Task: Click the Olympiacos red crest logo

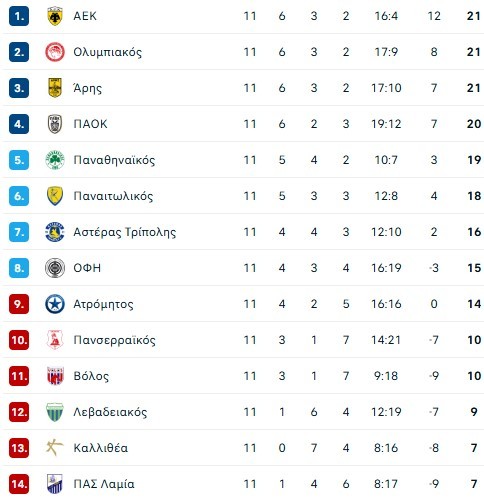Action: (x=55, y=52)
